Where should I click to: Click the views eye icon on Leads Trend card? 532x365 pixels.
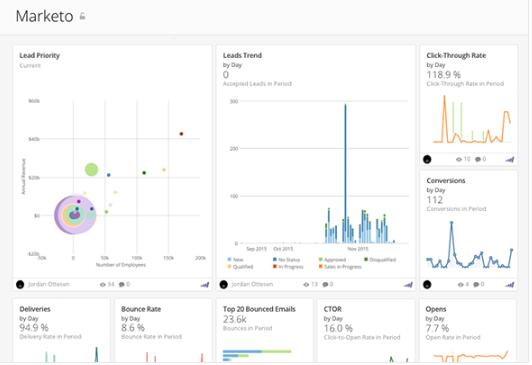tap(306, 285)
